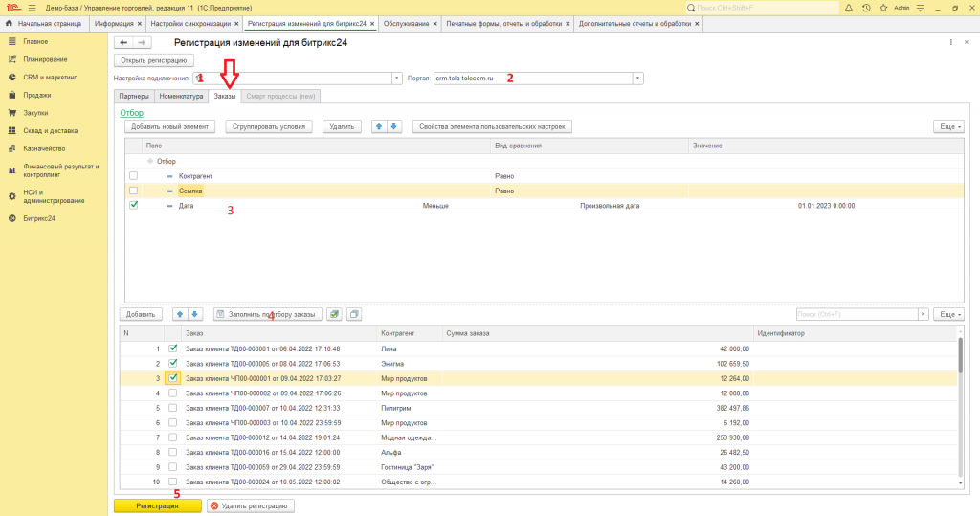Open Главное section in sidebar
The image size is (980, 516).
[35, 41]
